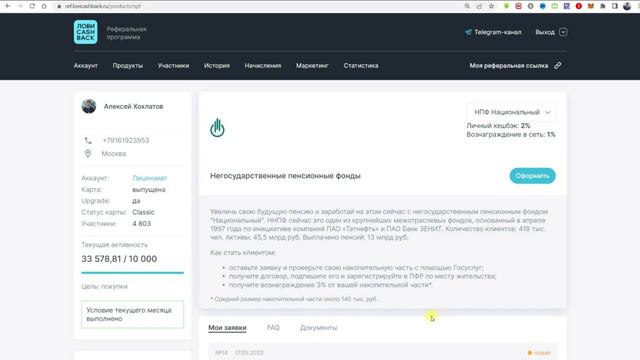Click the browser back arrow

click(x=8, y=6)
